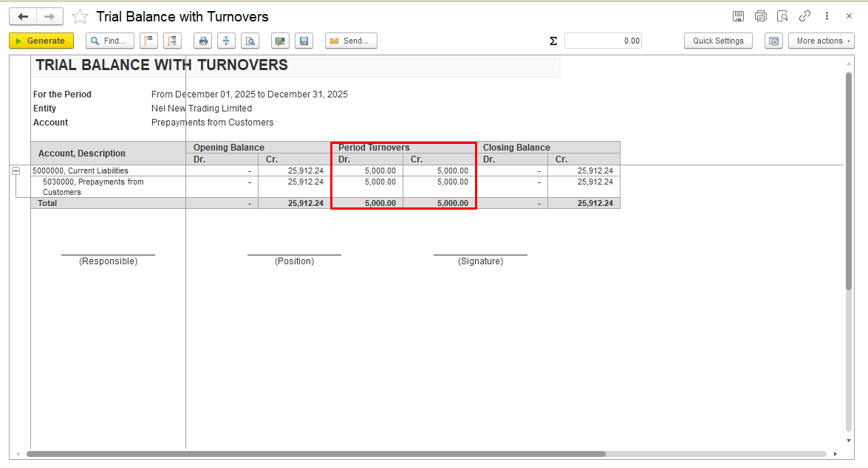
Task: Click the report title TRIAL BALANCE WITH TURNOVERS
Action: click(162, 65)
